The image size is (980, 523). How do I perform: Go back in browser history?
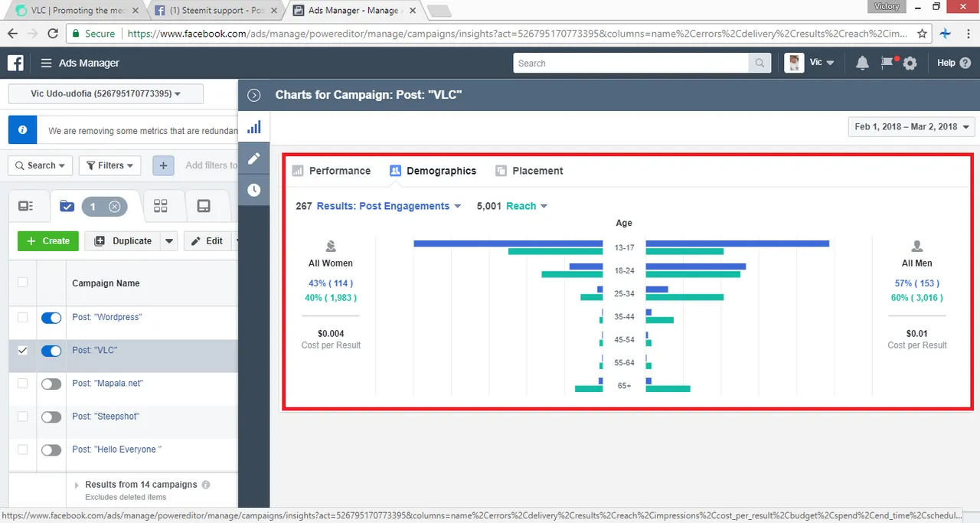pyautogui.click(x=13, y=34)
